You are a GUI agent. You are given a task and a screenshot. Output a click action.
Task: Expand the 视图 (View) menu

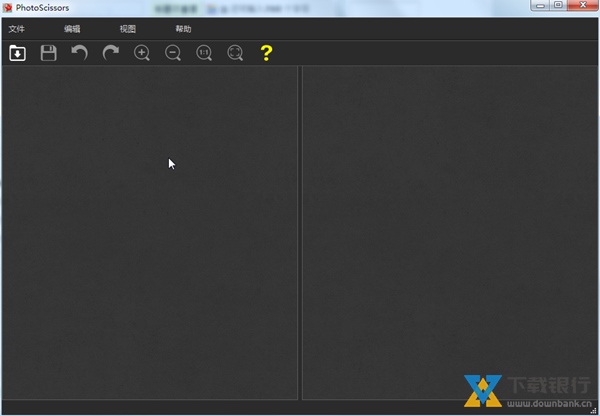point(128,29)
